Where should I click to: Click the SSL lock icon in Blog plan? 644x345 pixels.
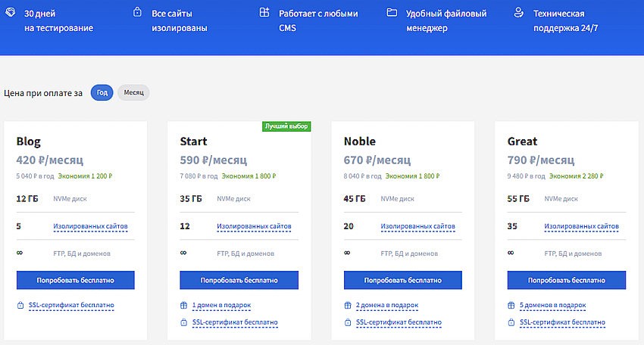tap(20, 305)
